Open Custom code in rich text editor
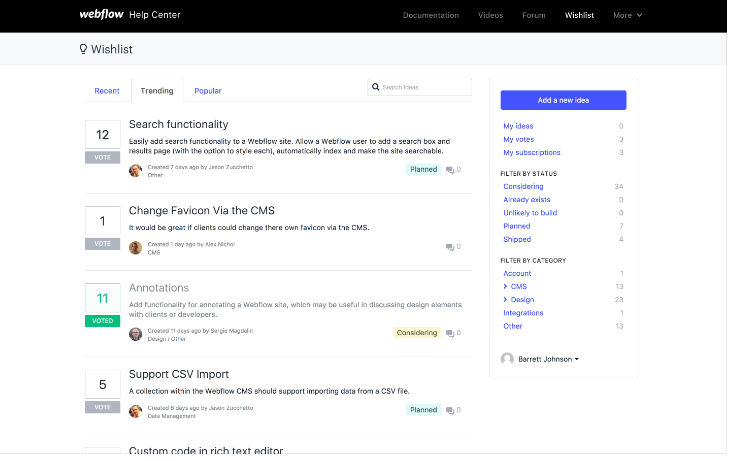Screen dimensions: 732x461 [206, 450]
